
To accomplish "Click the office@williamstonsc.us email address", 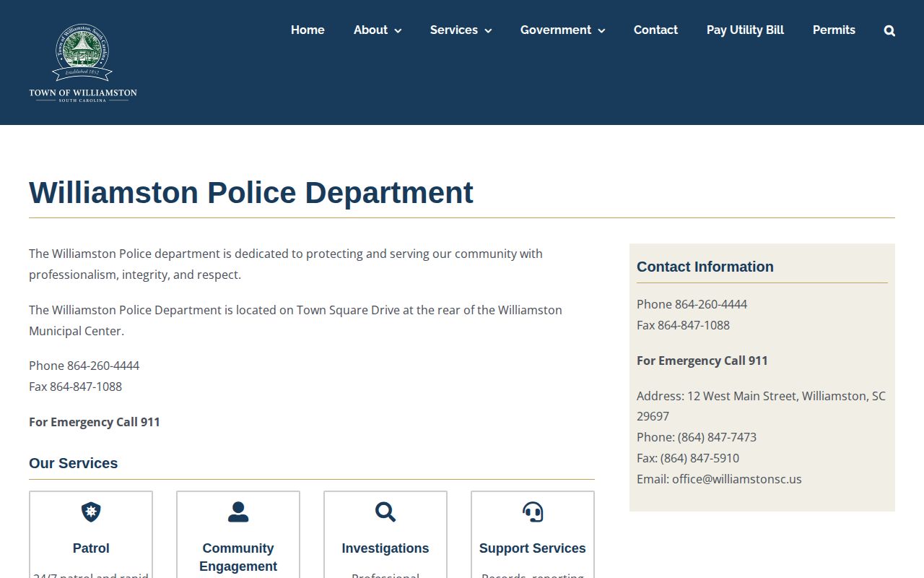I will [737, 479].
